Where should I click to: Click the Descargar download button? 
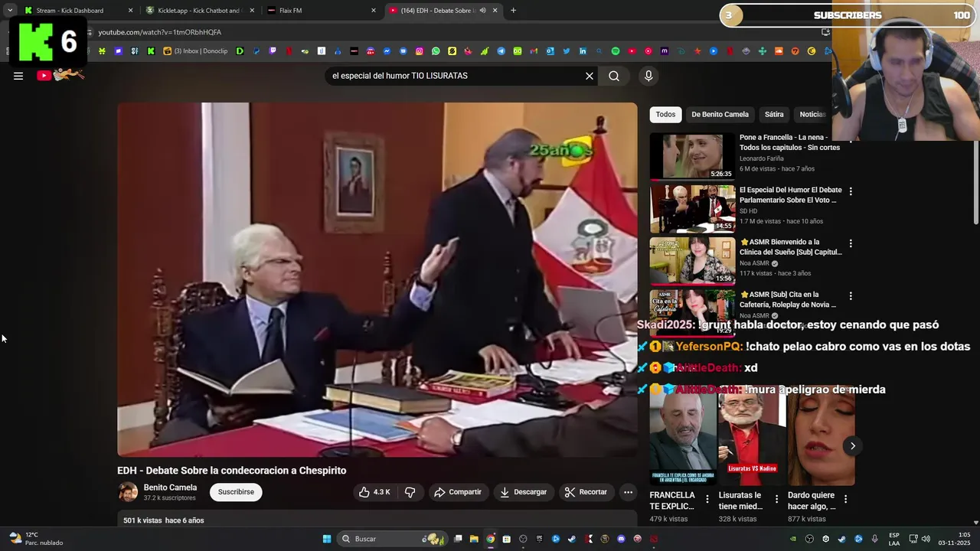tap(523, 492)
